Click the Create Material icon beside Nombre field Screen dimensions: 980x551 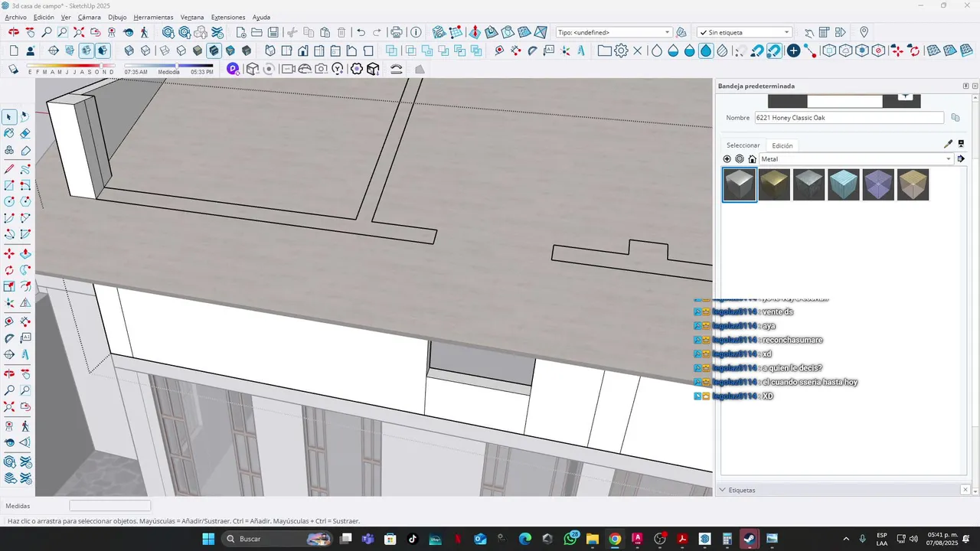pos(955,118)
